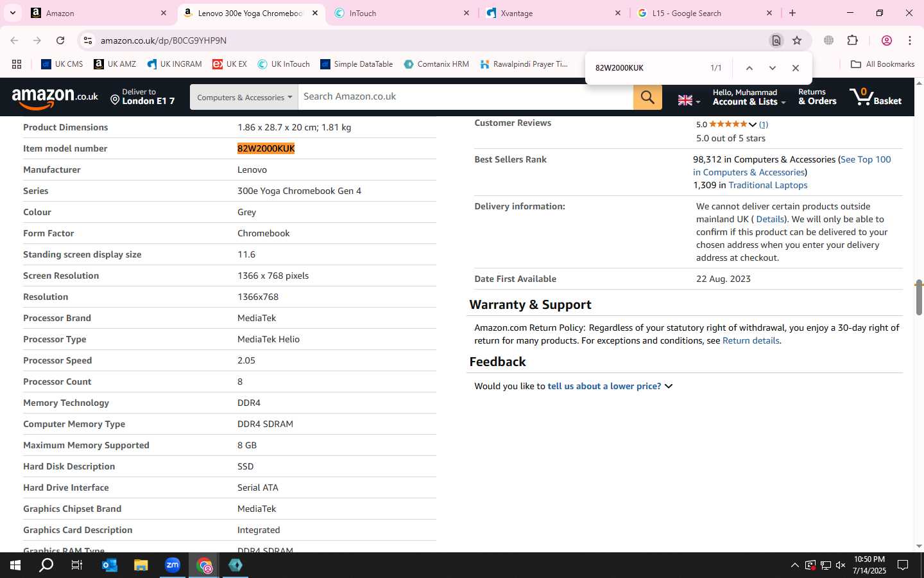
Task: Open the taskbar clock showing 10:50 PM
Action: (x=869, y=565)
